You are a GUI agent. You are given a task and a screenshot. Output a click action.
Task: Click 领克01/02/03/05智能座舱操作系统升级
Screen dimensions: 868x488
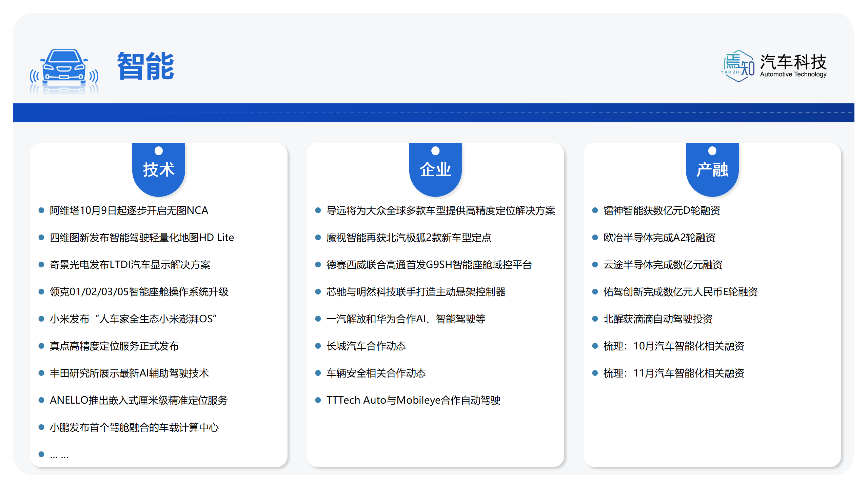[x=139, y=292]
